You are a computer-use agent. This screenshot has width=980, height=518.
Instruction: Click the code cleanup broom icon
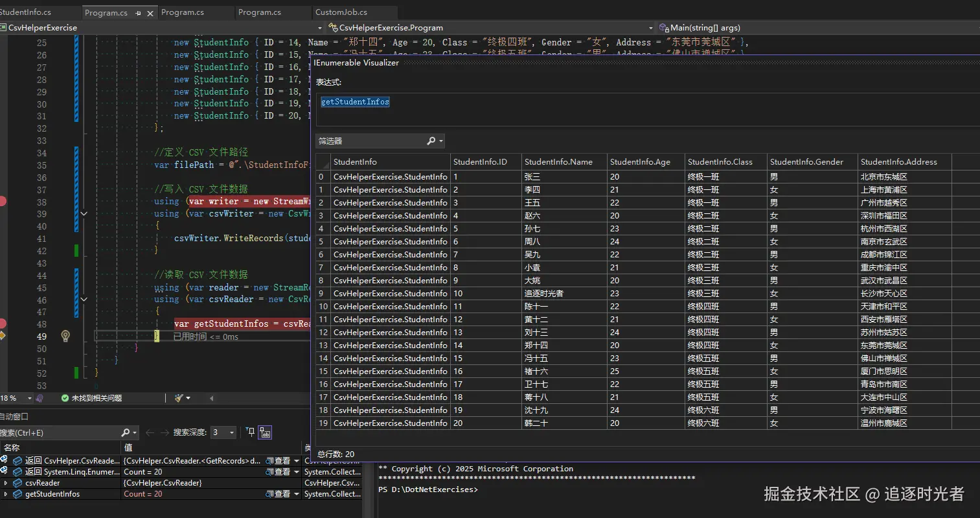point(179,398)
